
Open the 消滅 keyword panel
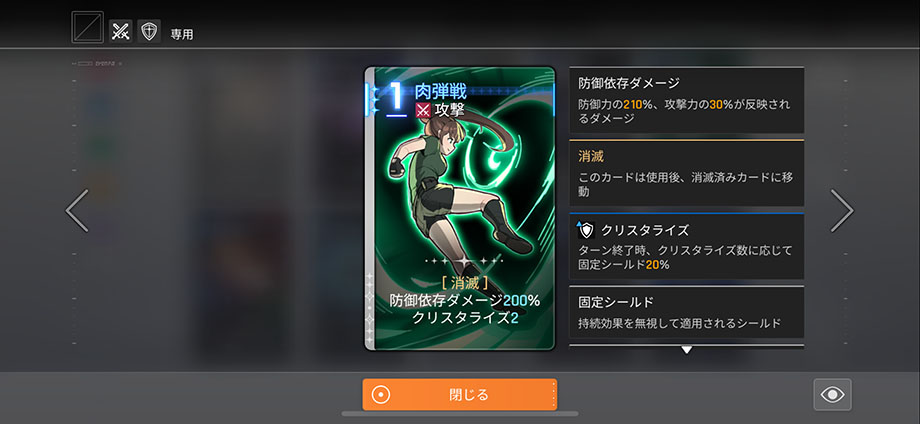point(686,174)
